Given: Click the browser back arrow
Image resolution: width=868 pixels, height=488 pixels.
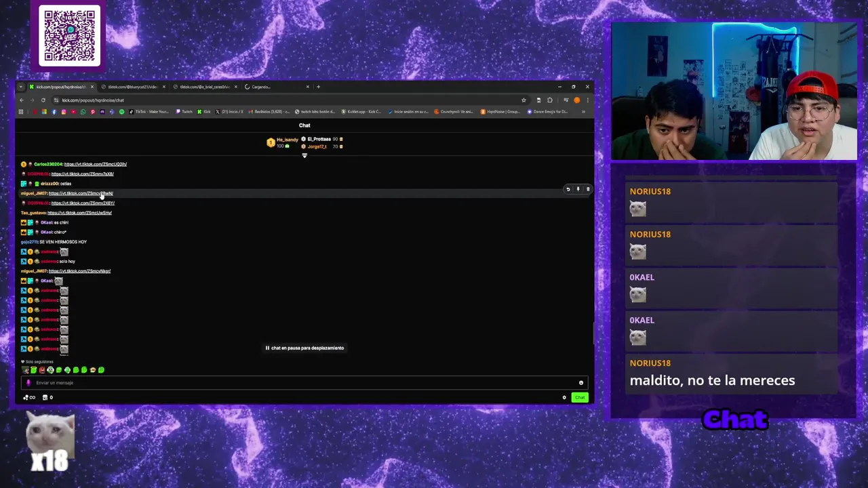Looking at the screenshot, I should point(22,100).
